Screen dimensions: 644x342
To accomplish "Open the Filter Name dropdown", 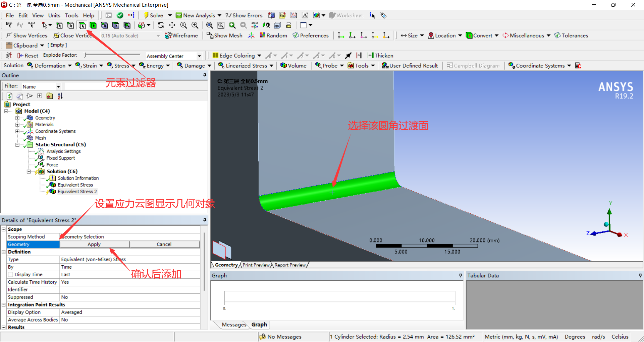I will click(58, 87).
